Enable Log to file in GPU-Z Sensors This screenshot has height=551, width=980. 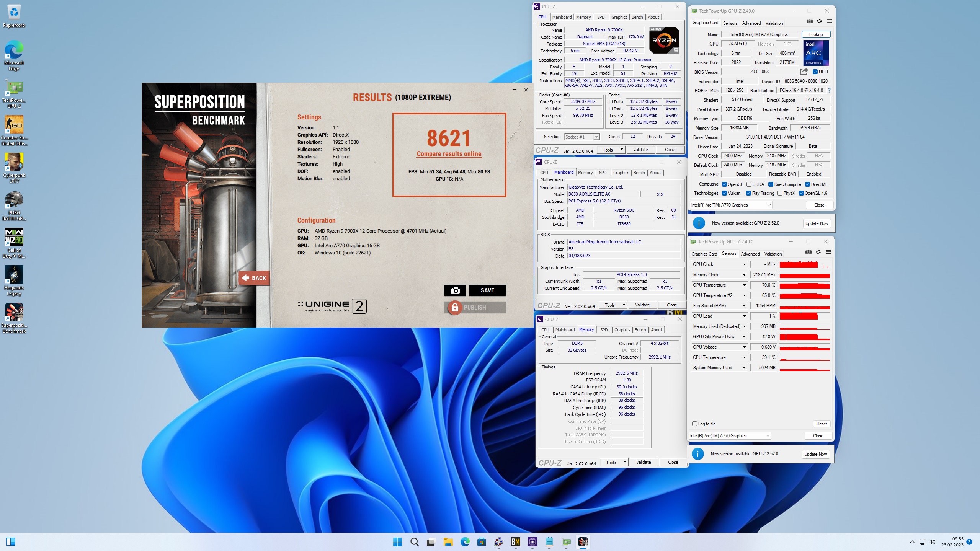coord(694,424)
